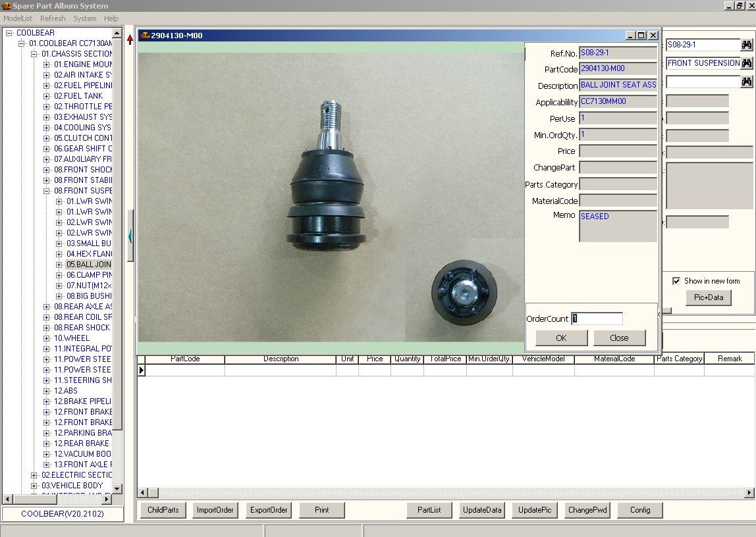Screen dimensions: 756x537
Task: Uncheck Show in new form checkbox
Action: (x=676, y=281)
